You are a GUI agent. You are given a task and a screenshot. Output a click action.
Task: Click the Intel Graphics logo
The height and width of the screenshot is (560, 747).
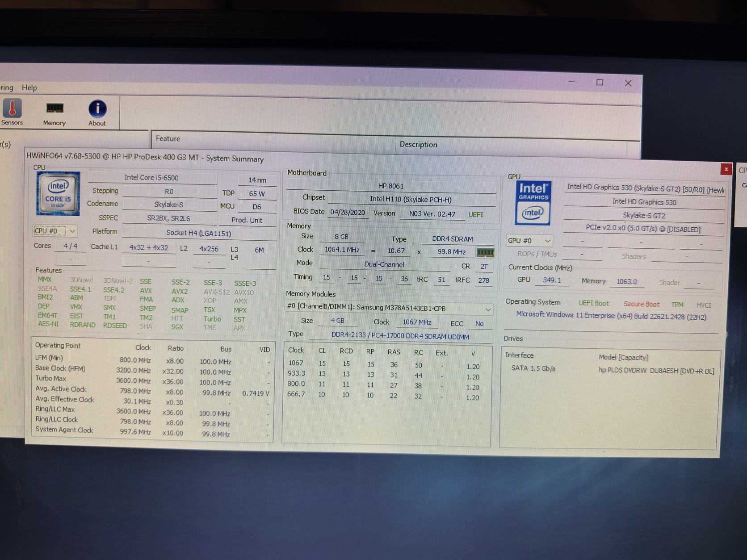pos(533,203)
